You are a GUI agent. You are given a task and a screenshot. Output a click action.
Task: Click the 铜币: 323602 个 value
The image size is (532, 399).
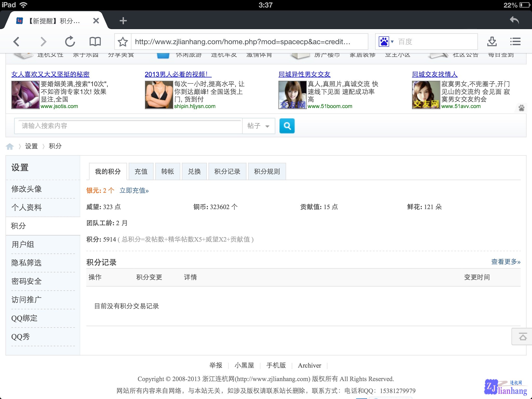[x=215, y=207]
